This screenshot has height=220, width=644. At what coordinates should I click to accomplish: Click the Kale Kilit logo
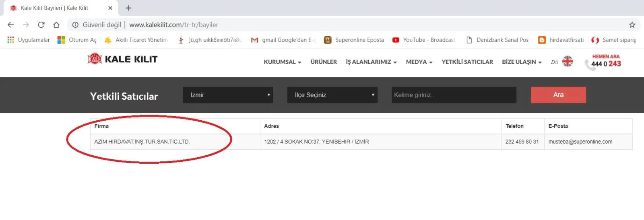click(x=122, y=59)
